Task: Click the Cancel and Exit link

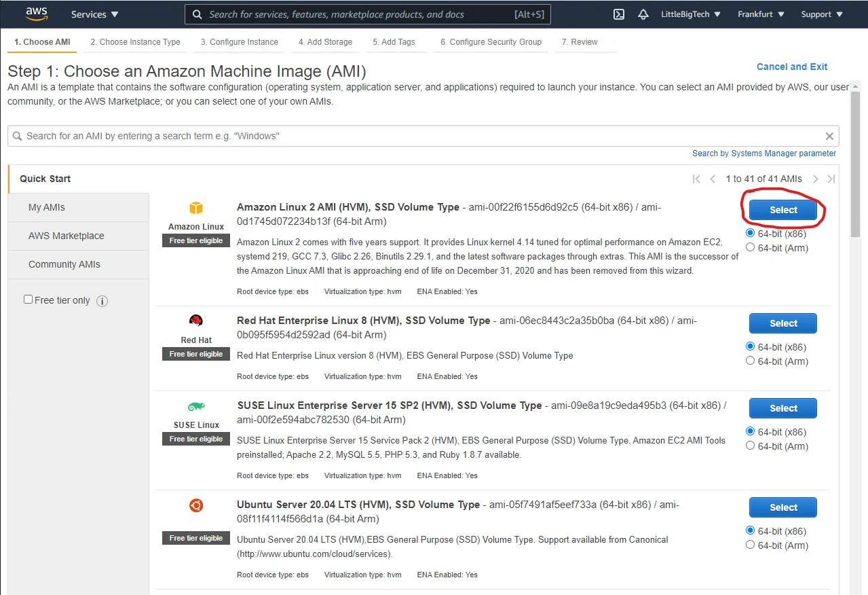Action: (x=792, y=67)
